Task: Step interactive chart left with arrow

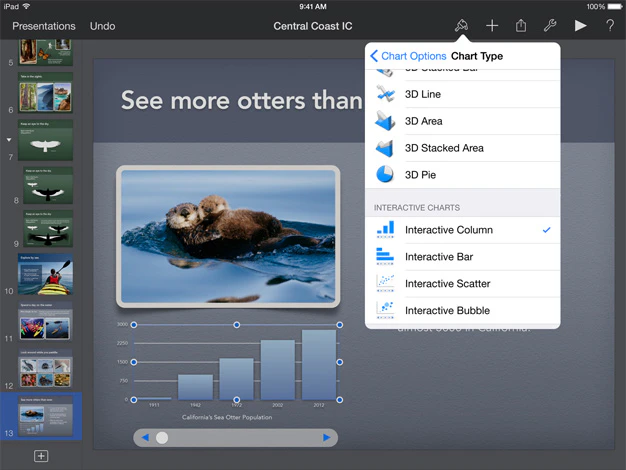Action: 145,438
